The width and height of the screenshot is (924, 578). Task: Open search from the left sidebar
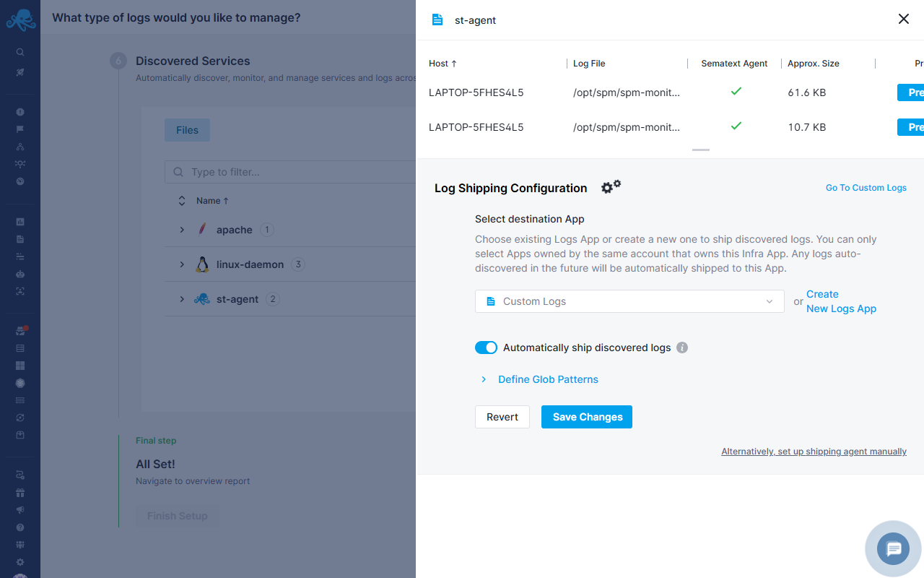point(20,51)
